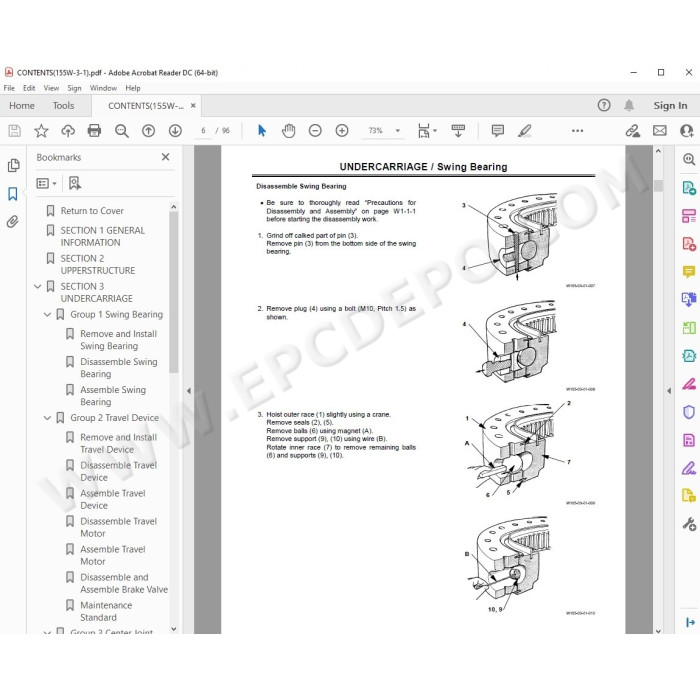Print the document with the printer icon
The height and width of the screenshot is (700, 700).
[x=94, y=131]
